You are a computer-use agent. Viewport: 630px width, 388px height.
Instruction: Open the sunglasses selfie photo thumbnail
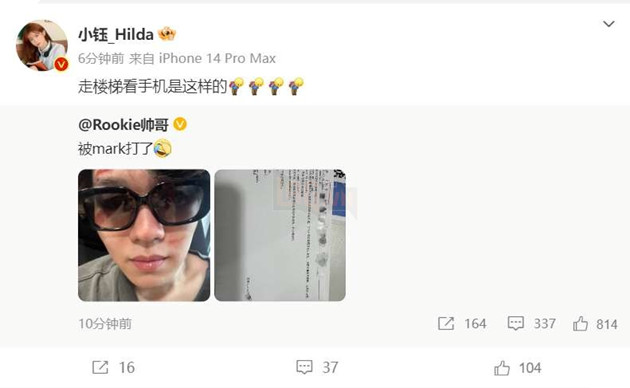[144, 235]
